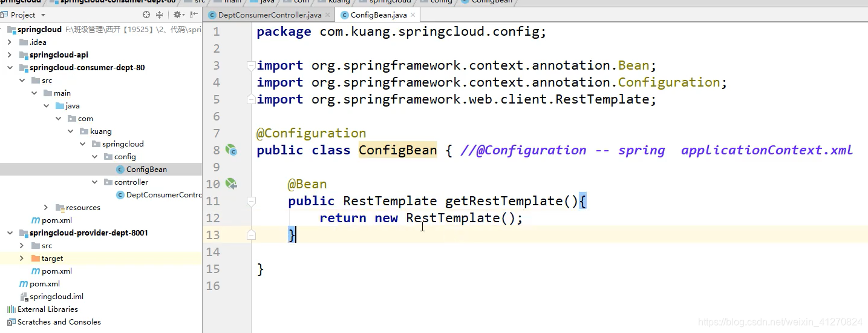Close the DeptConsumerController.java tab
Screen dimensions: 868x333
pyautogui.click(x=327, y=15)
